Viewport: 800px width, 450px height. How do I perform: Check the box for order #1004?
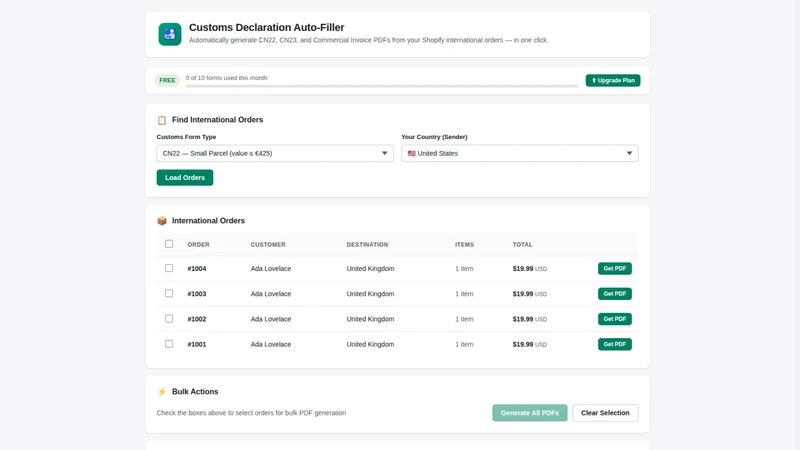click(169, 268)
